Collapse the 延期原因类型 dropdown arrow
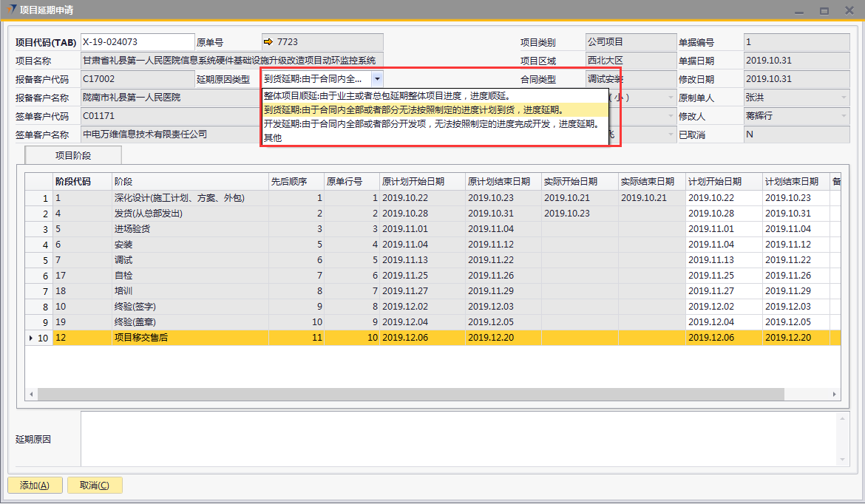Image resolution: width=865 pixels, height=504 pixels. (377, 78)
